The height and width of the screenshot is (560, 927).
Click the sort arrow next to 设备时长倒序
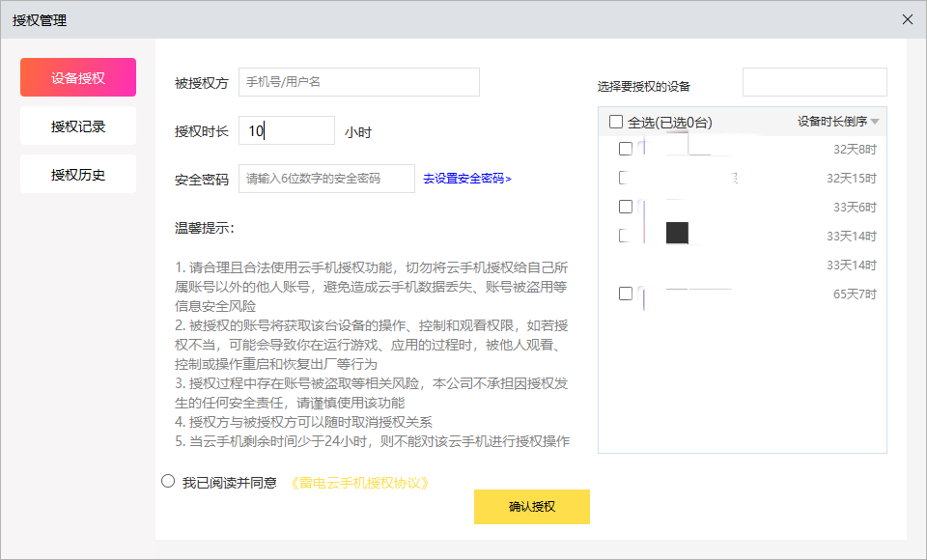click(x=875, y=122)
